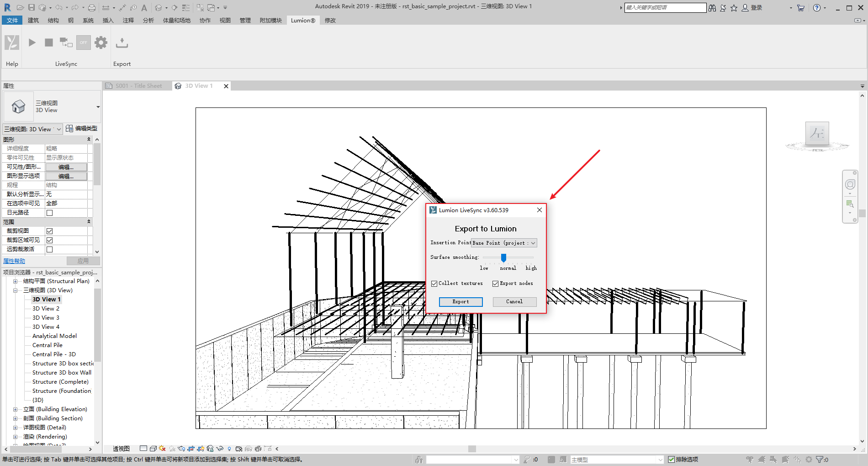Screen dimensions: 868x466
Task: Collapse 三维视图 (3D View) tree node
Action: (x=15, y=290)
